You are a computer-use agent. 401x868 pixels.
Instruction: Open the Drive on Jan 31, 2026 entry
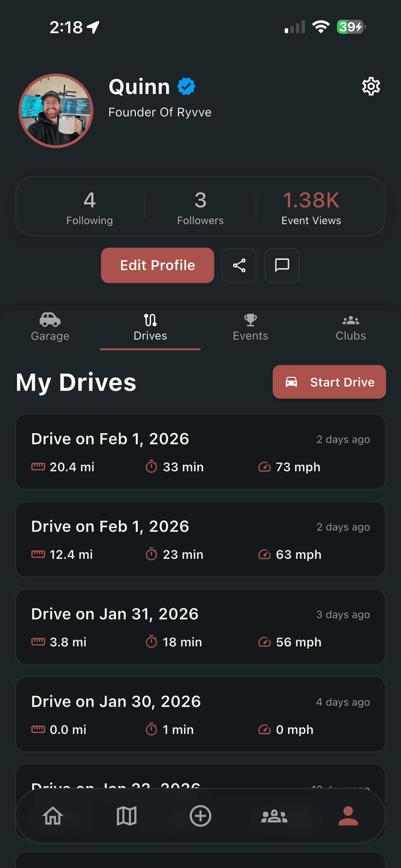tap(200, 626)
